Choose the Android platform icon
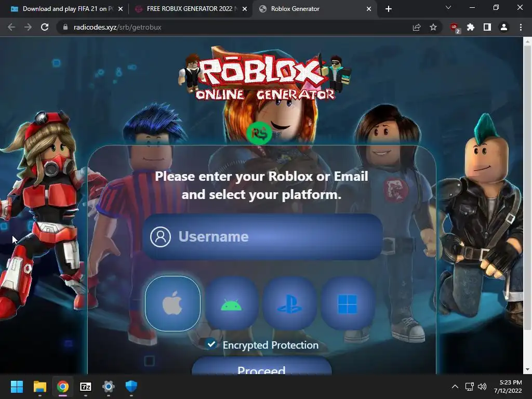532x399 pixels. [231, 303]
